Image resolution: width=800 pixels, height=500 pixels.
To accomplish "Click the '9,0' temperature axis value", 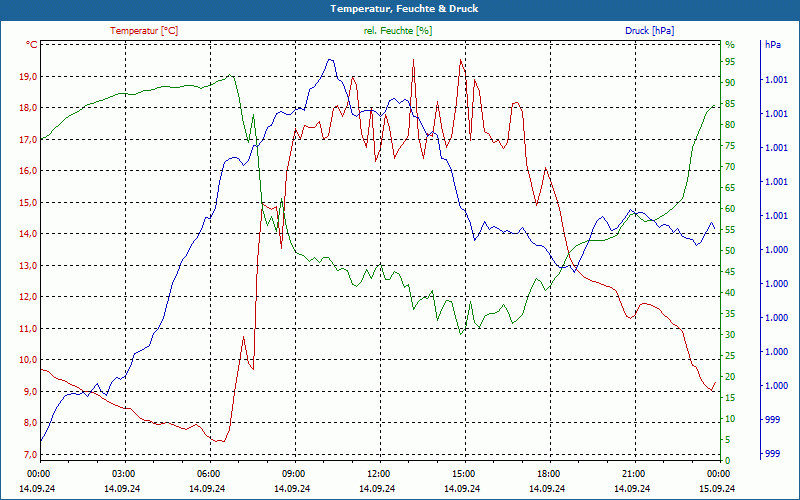I will (x=31, y=391).
